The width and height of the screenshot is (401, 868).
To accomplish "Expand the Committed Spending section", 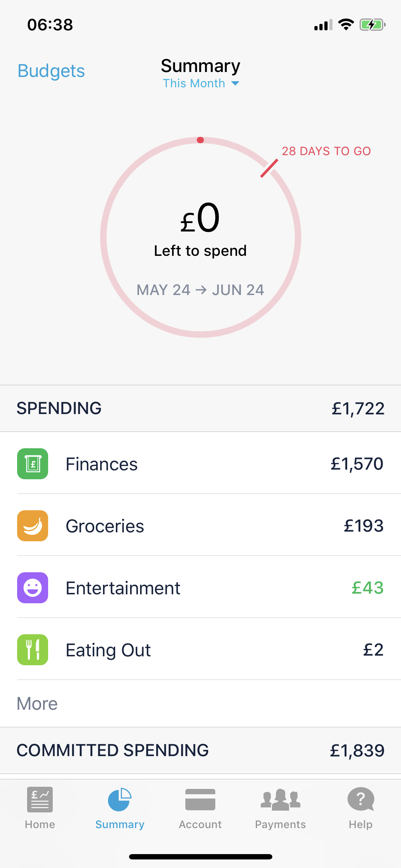I will [x=200, y=750].
